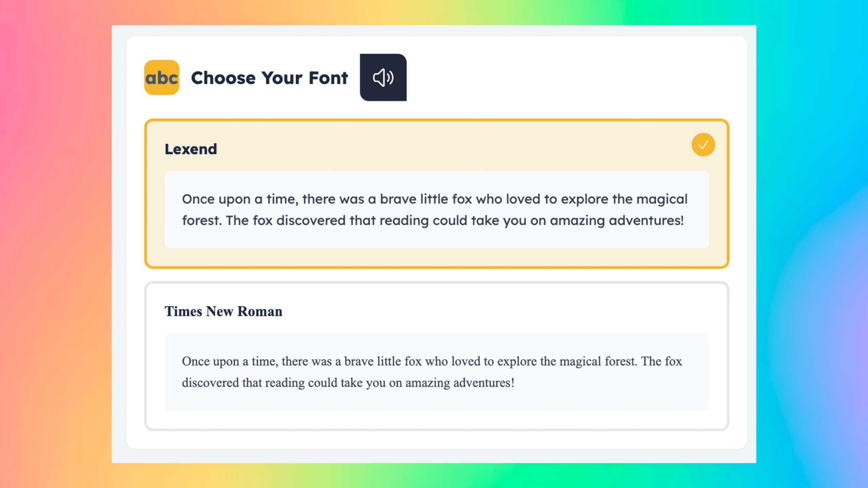Screen dimensions: 868x488
Task: Click the yellow abc logo icon
Action: 162,77
